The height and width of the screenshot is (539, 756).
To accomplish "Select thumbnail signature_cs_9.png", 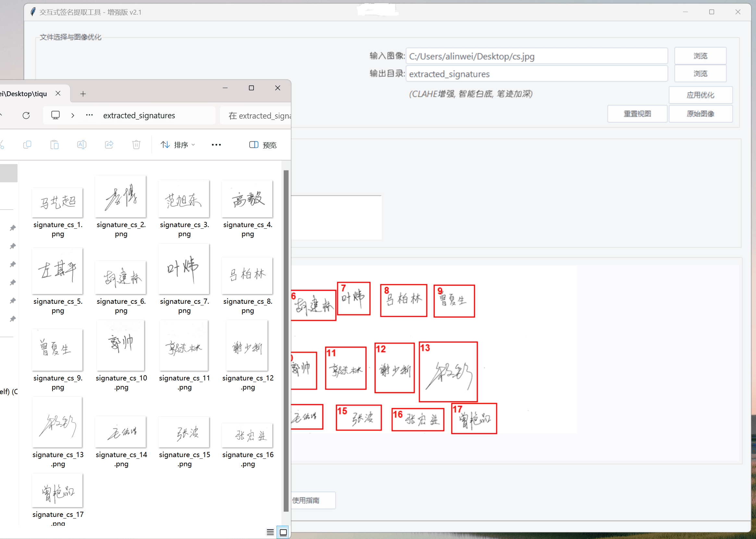I will coord(58,350).
